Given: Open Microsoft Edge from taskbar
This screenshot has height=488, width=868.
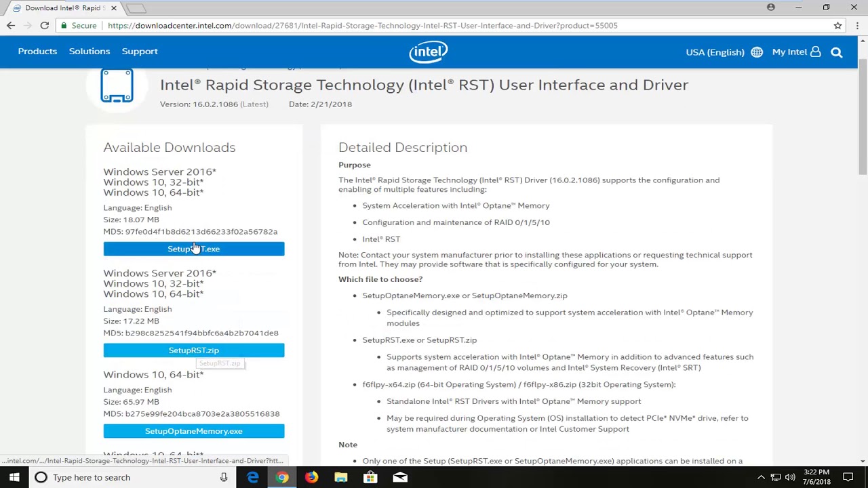Looking at the screenshot, I should (x=253, y=477).
